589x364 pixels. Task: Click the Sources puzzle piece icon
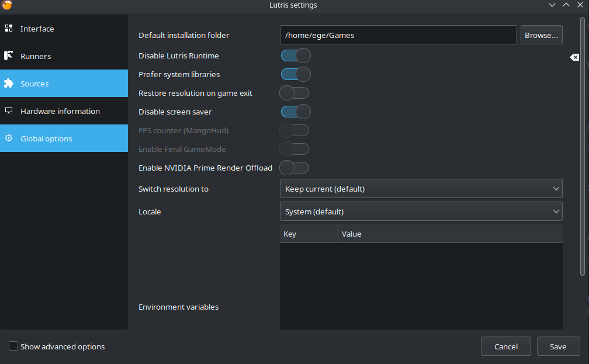coord(8,83)
